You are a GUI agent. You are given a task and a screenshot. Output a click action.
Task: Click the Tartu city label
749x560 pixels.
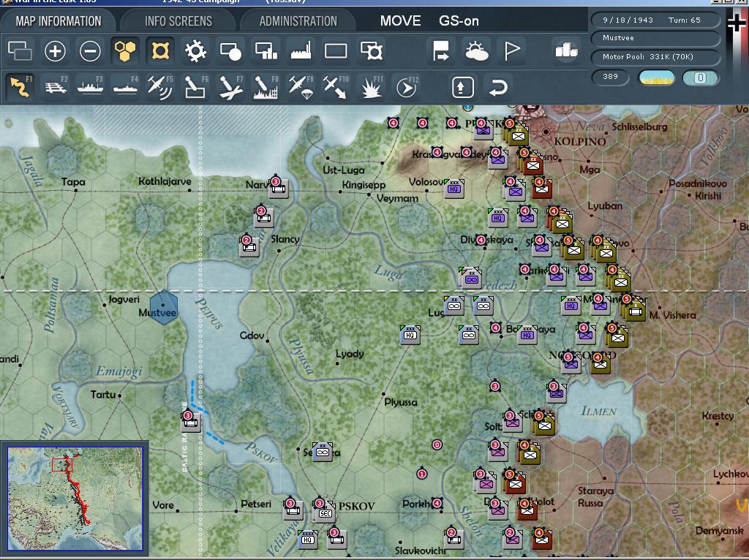click(x=102, y=394)
